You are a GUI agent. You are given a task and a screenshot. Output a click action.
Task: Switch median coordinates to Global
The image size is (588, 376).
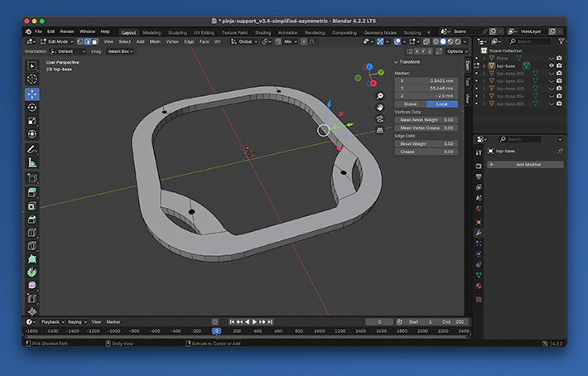tap(410, 104)
